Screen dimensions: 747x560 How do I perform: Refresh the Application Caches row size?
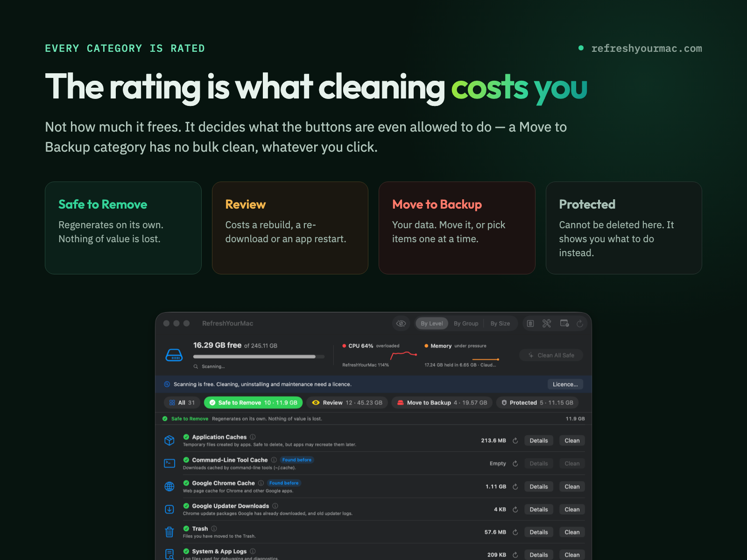[515, 441]
